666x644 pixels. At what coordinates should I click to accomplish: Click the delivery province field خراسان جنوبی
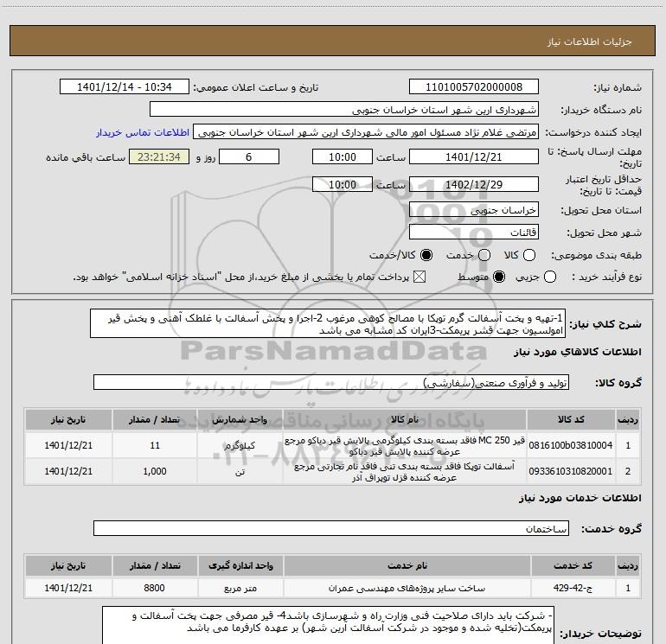coord(474,210)
